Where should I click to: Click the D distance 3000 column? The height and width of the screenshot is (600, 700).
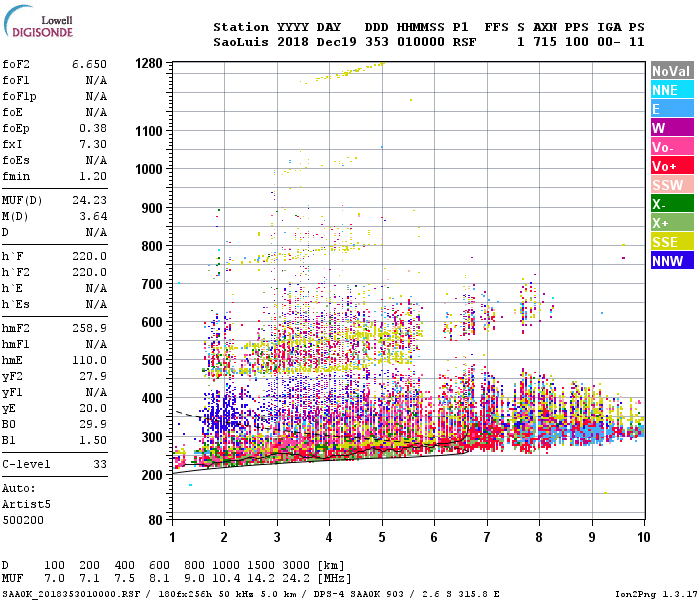[x=296, y=565]
